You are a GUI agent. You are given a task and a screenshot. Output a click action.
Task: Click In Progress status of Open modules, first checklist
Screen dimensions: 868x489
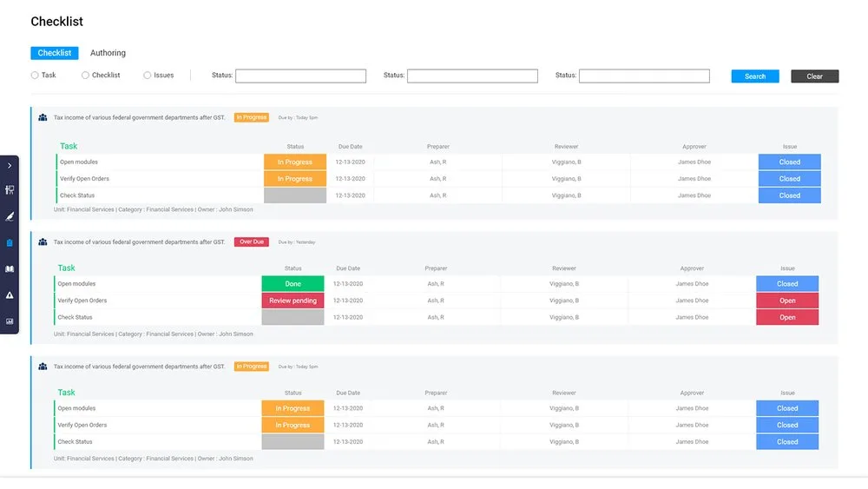(x=295, y=162)
